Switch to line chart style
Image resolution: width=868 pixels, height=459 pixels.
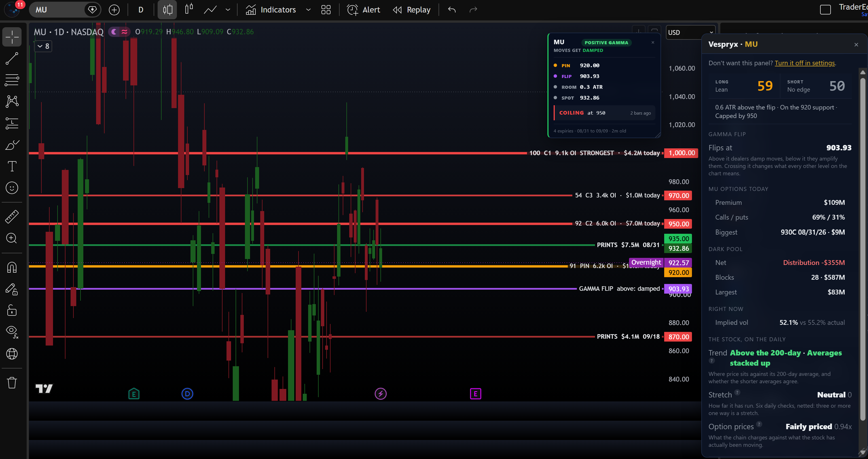pyautogui.click(x=210, y=10)
